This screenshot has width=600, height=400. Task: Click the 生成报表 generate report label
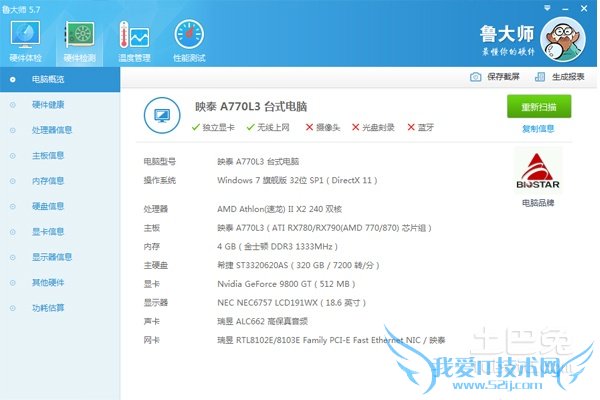tap(568, 77)
